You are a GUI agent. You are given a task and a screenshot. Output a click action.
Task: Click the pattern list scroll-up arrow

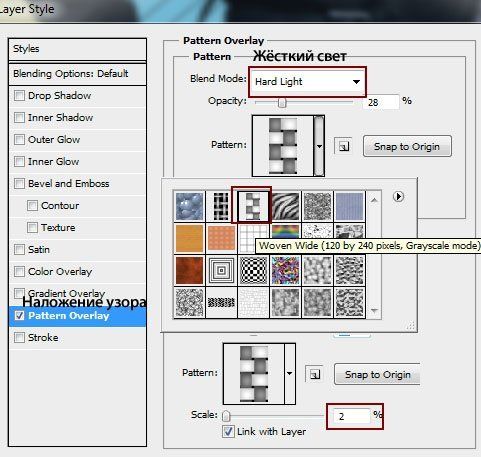click(374, 201)
